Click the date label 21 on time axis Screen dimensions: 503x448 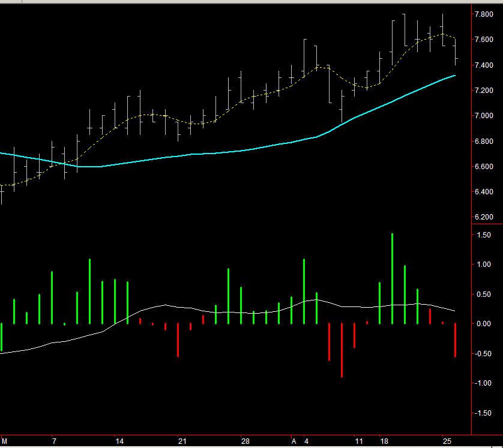pyautogui.click(x=182, y=441)
